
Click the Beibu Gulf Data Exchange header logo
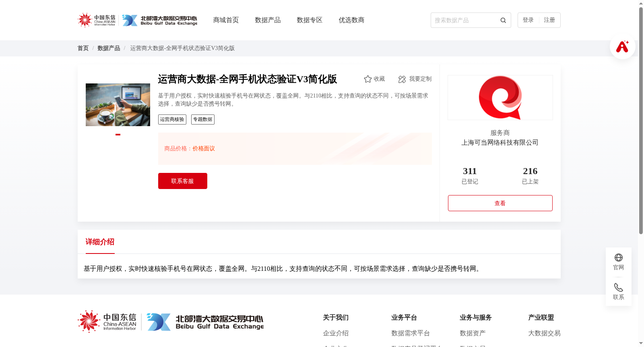coord(160,20)
